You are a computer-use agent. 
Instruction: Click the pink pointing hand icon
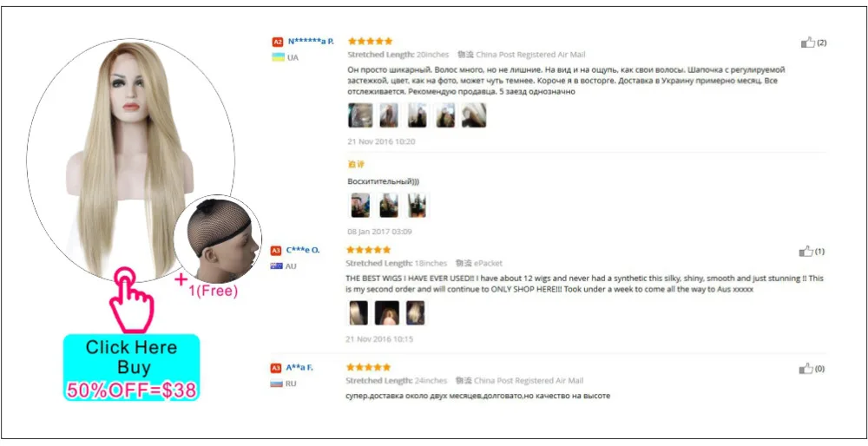[x=132, y=299]
